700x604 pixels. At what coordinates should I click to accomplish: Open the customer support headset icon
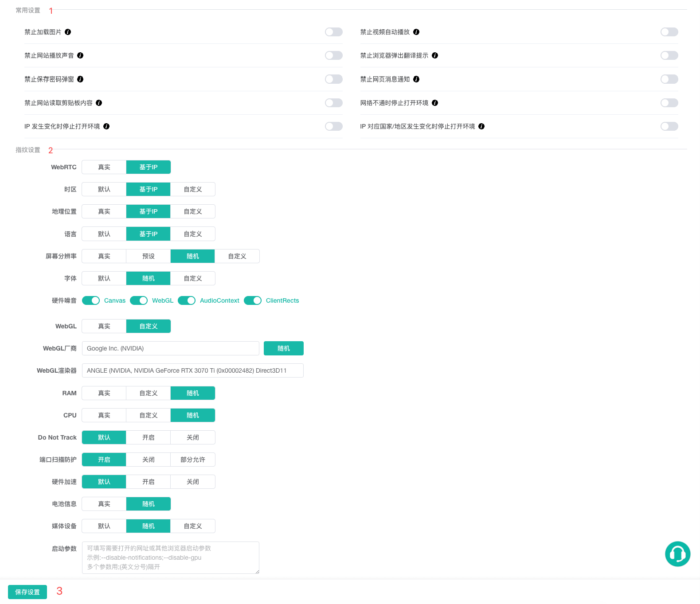(x=677, y=554)
